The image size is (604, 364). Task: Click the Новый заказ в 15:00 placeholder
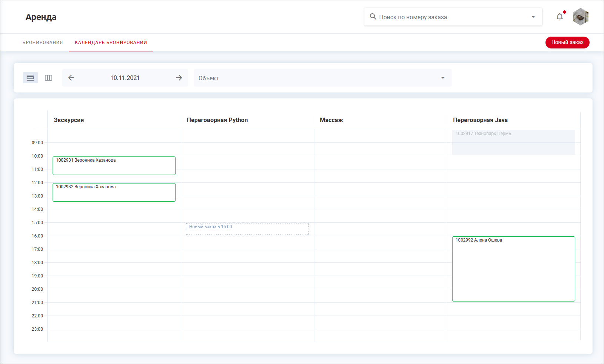tap(247, 229)
